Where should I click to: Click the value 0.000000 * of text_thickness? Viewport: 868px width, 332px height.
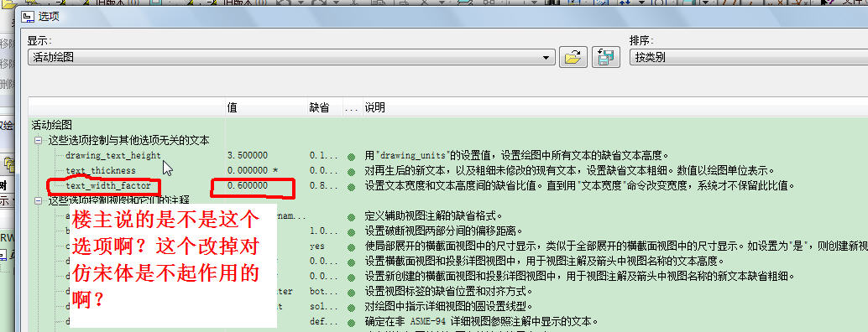point(253,170)
